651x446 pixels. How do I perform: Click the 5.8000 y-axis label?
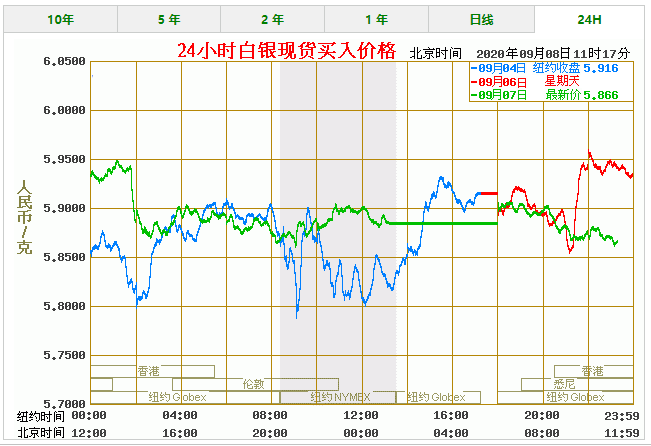(x=64, y=306)
